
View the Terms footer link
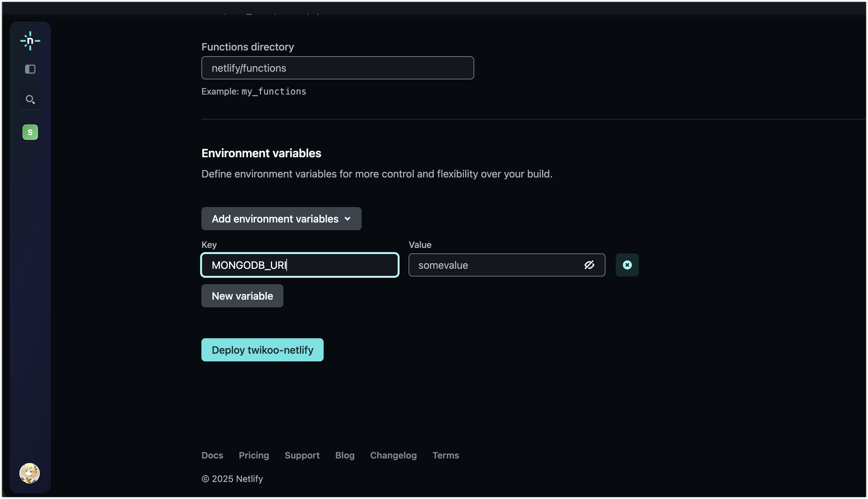[x=446, y=455]
